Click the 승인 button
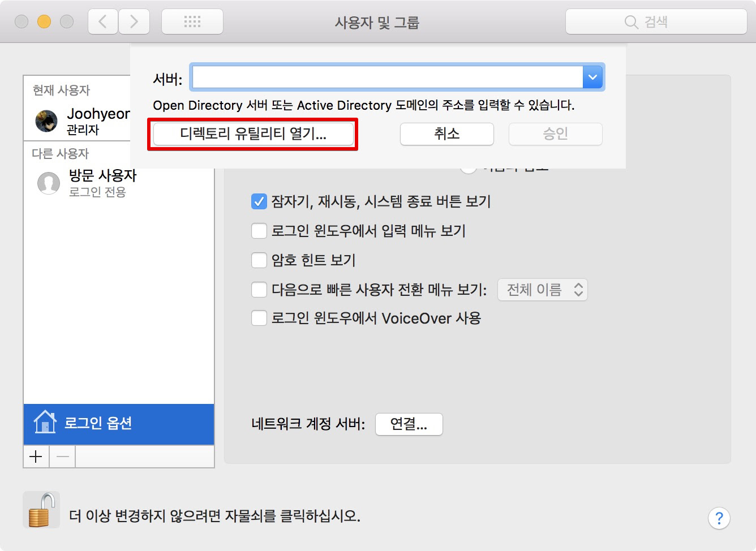The width and height of the screenshot is (756, 551). coord(555,134)
